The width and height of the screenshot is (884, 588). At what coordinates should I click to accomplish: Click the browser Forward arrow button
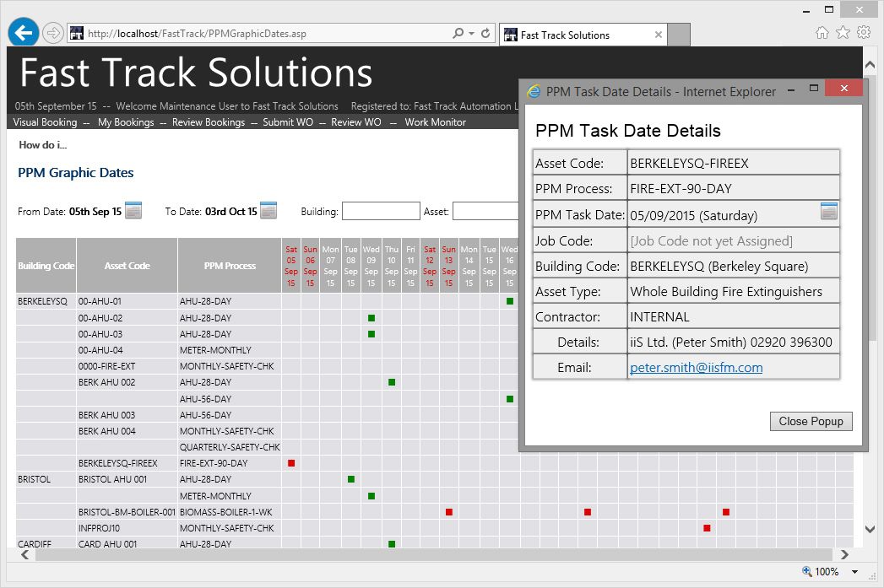point(52,33)
